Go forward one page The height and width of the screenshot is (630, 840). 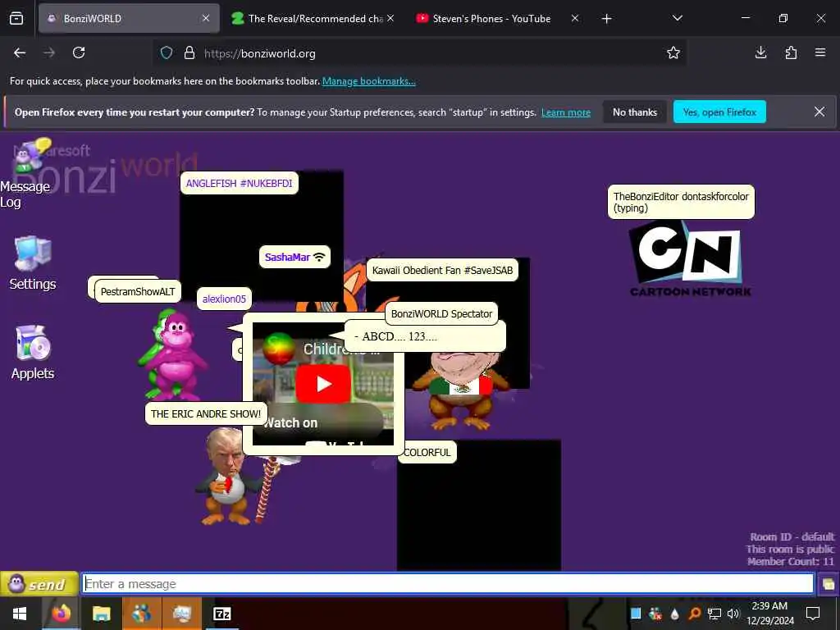pos(48,52)
